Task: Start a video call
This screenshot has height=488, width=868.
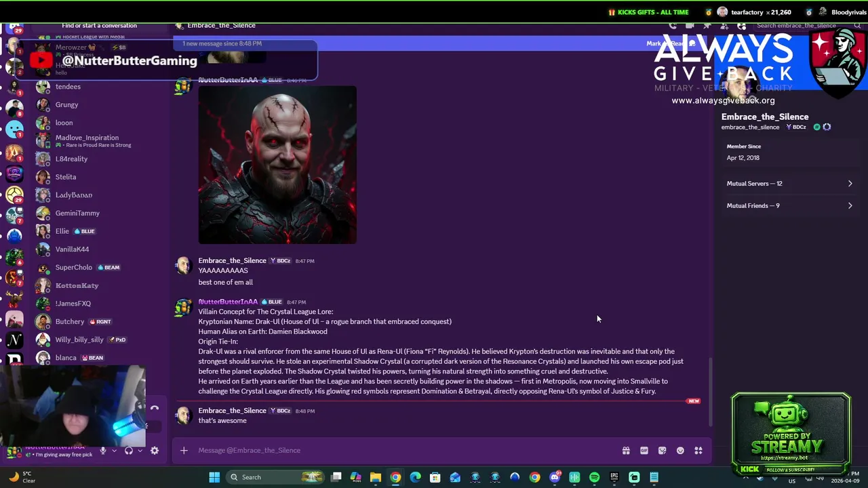Action: pos(690,26)
